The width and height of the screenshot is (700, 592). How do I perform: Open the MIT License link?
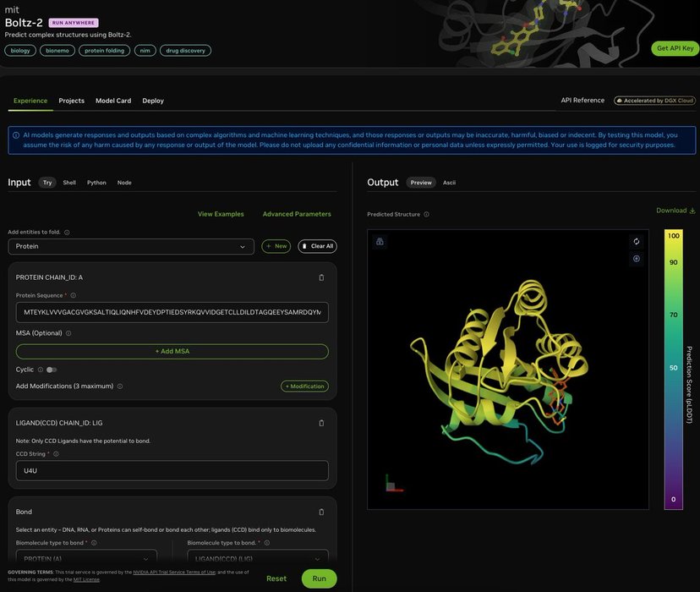point(86,579)
